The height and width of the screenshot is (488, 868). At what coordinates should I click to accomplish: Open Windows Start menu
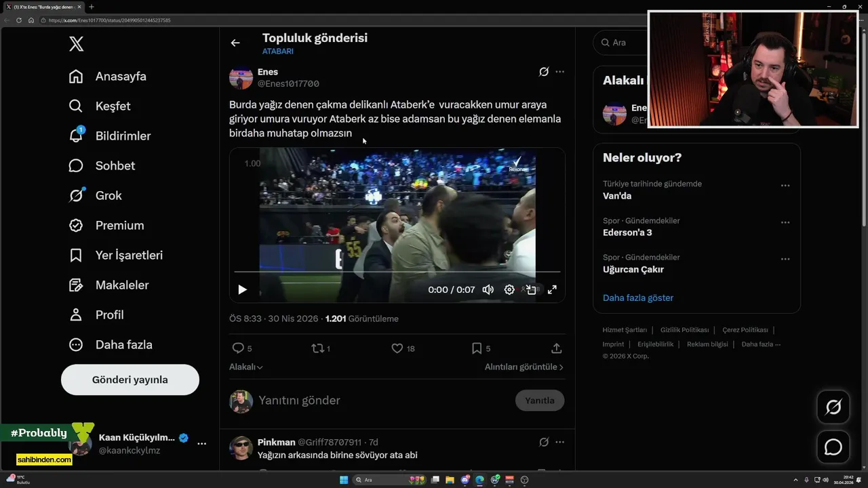(x=344, y=480)
